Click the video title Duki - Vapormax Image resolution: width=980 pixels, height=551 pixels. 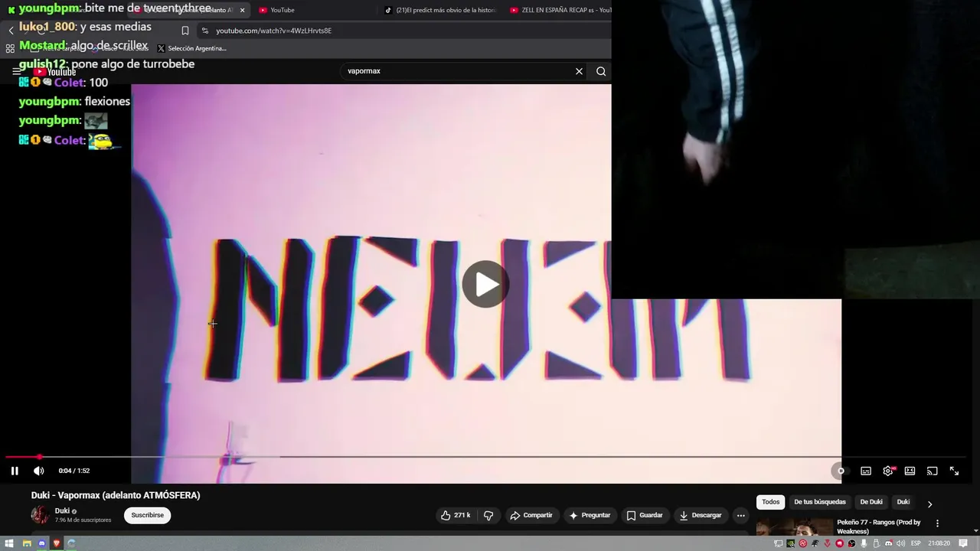pyautogui.click(x=116, y=495)
